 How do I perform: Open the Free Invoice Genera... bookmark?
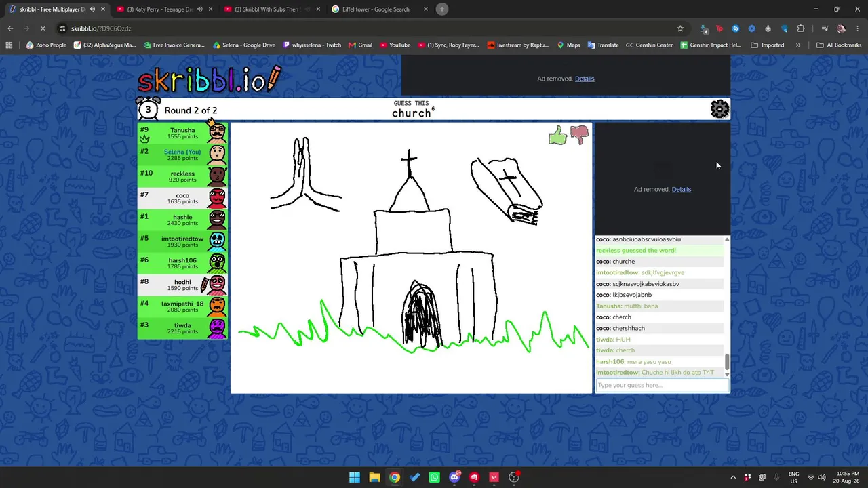tap(174, 45)
